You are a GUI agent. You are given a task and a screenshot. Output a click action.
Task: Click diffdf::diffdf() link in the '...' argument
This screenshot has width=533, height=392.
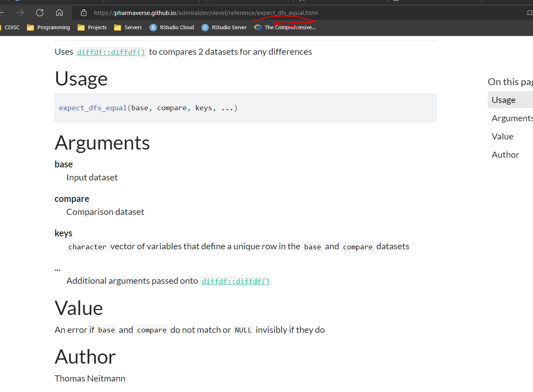[x=235, y=281]
